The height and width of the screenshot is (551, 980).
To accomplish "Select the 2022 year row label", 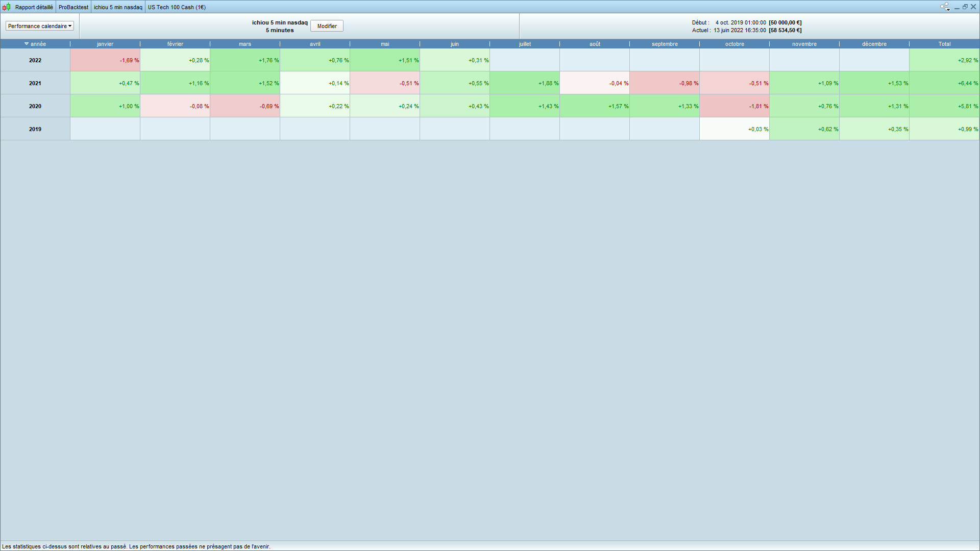I will pyautogui.click(x=35, y=60).
